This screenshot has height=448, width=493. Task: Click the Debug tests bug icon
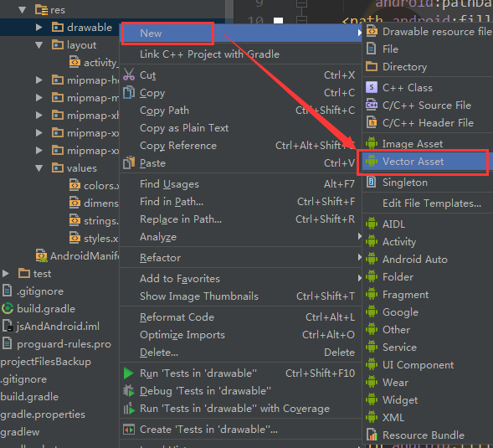[129, 391]
